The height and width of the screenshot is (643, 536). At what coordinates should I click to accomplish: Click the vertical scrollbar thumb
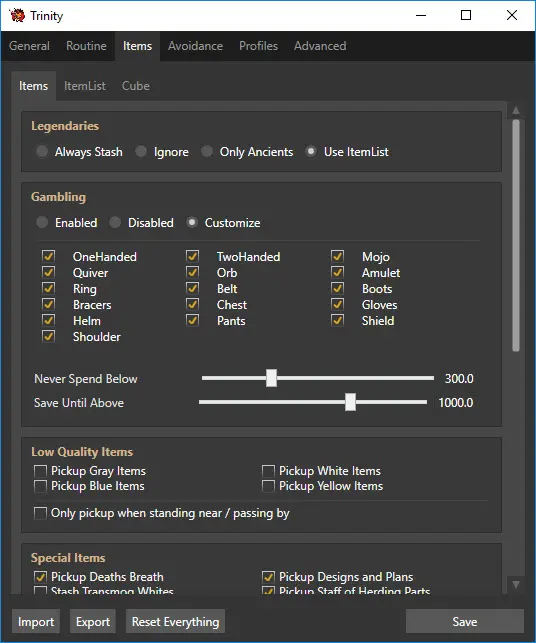point(516,235)
